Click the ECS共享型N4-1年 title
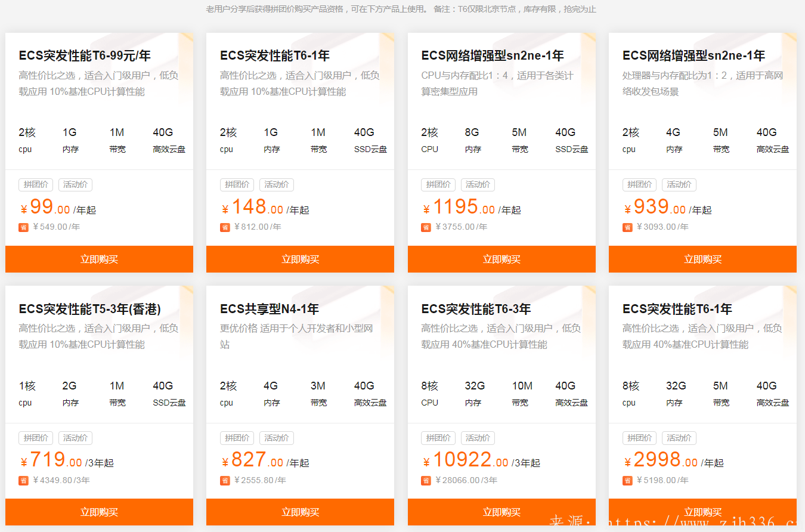The height and width of the screenshot is (532, 805). click(270, 309)
